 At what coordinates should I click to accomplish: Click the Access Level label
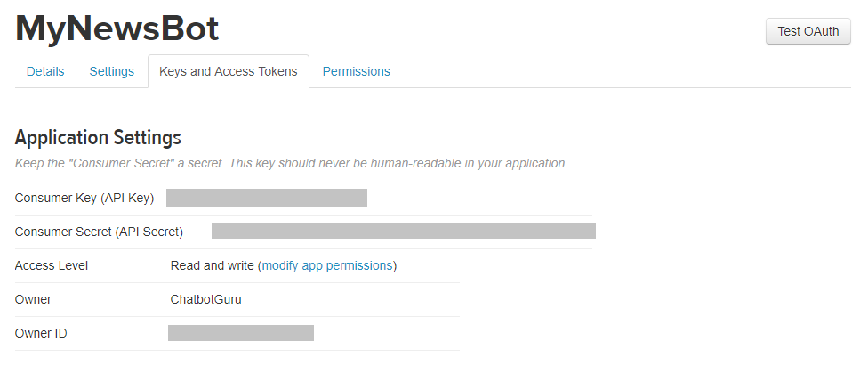(x=52, y=265)
